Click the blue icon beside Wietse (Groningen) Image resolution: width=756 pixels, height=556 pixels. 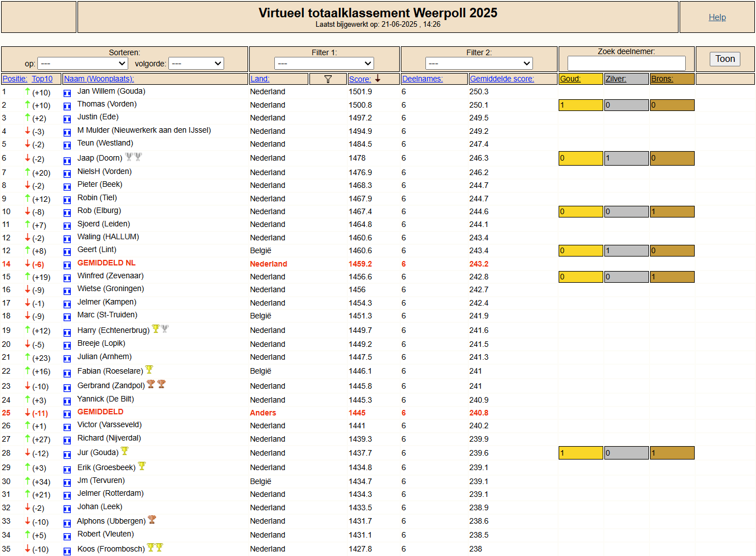67,291
